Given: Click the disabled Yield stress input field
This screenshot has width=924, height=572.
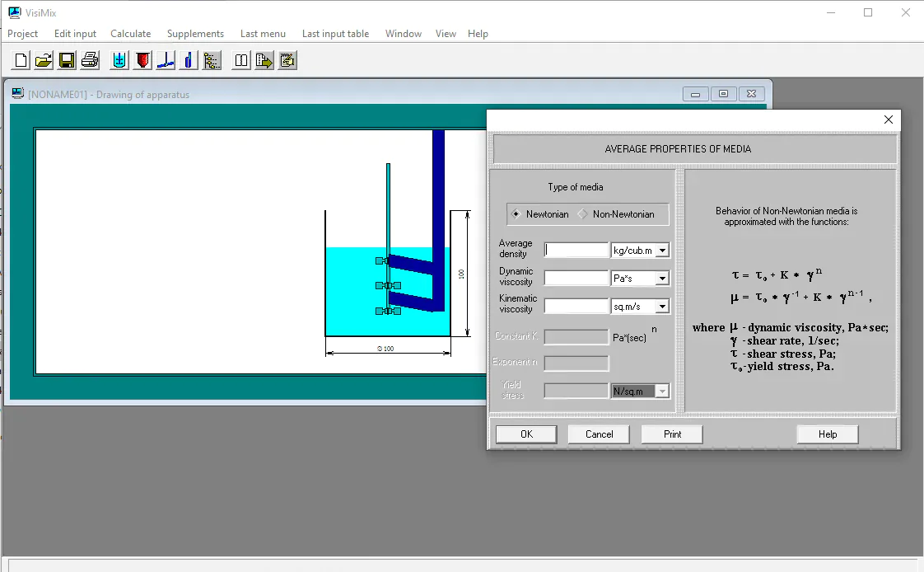Looking at the screenshot, I should 576,391.
